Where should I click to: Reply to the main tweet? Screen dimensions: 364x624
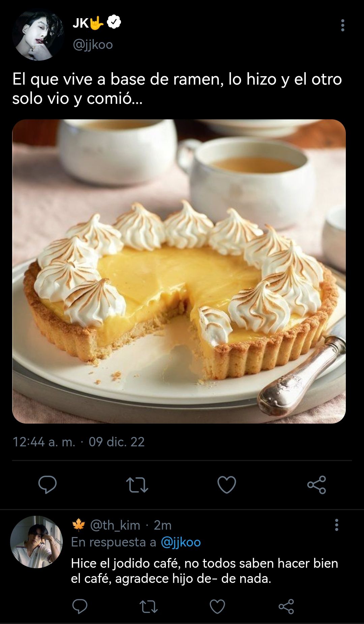click(x=48, y=484)
